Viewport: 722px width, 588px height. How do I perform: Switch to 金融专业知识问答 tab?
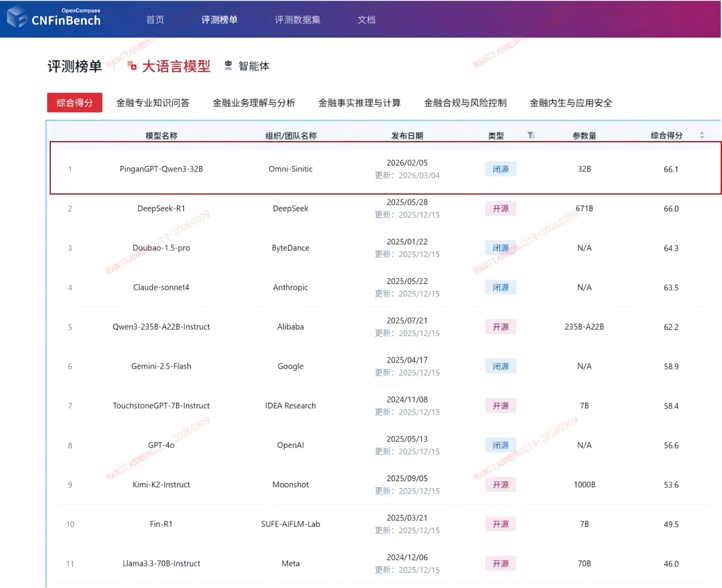153,102
